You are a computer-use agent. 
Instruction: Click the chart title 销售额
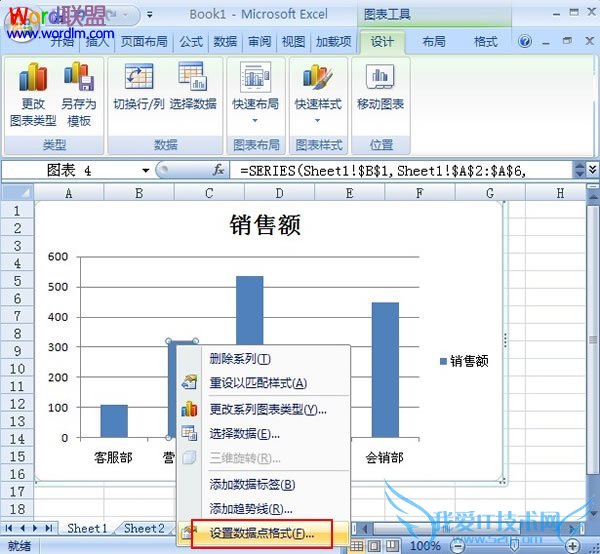[265, 225]
